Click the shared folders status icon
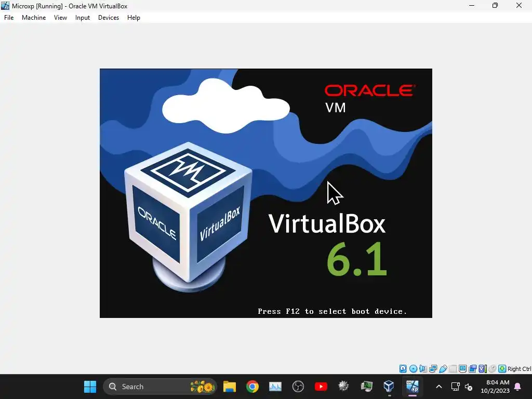The width and height of the screenshot is (532, 399). point(453,368)
